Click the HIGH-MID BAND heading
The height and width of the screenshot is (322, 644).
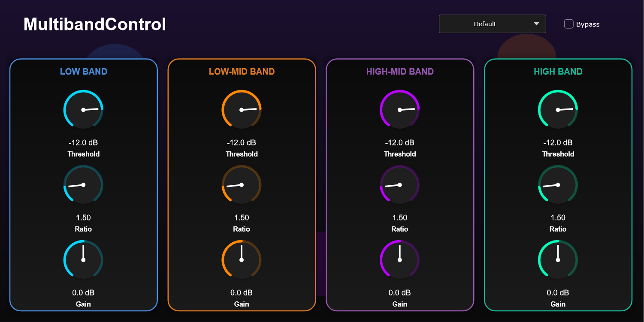[400, 72]
